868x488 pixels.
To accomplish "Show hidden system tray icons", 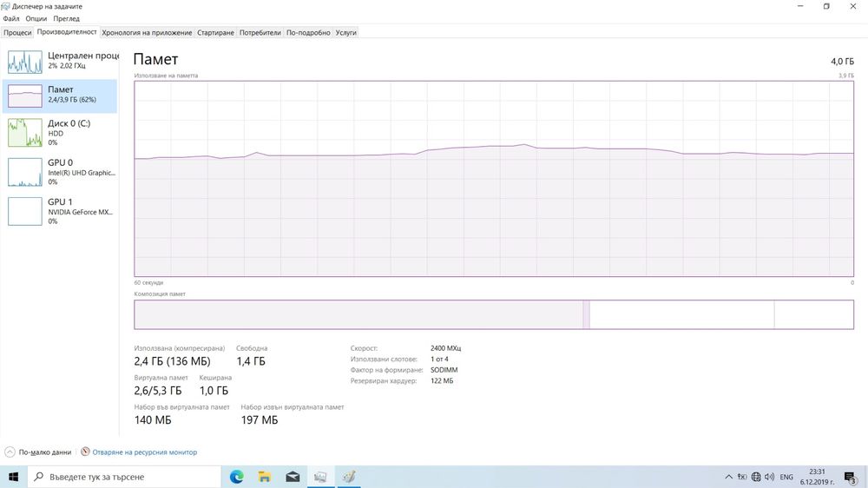I will (728, 477).
